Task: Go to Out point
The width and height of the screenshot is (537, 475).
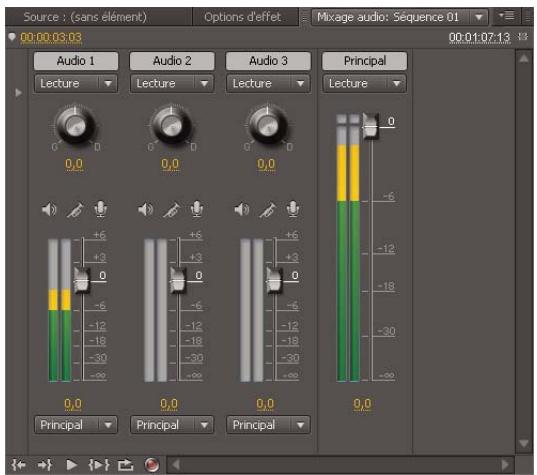Action: (45, 465)
